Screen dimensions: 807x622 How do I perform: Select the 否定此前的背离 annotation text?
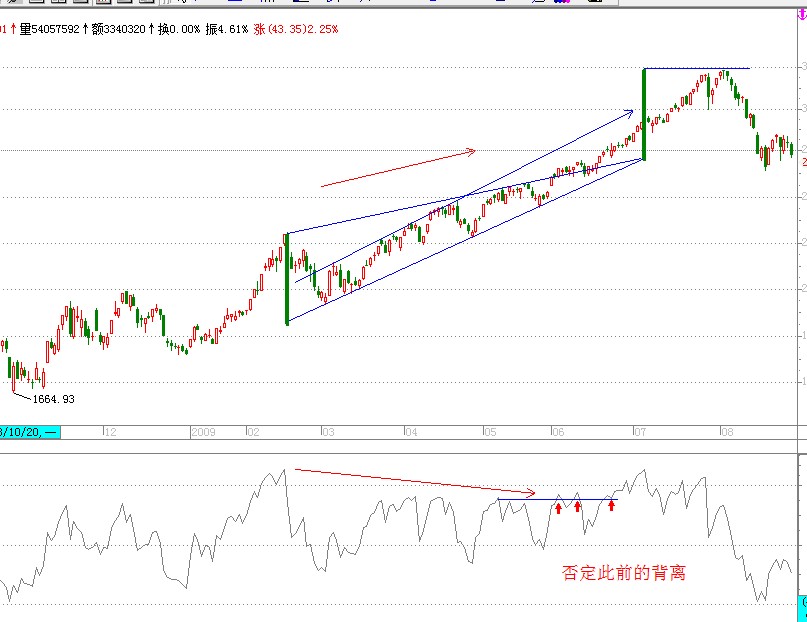pos(623,573)
